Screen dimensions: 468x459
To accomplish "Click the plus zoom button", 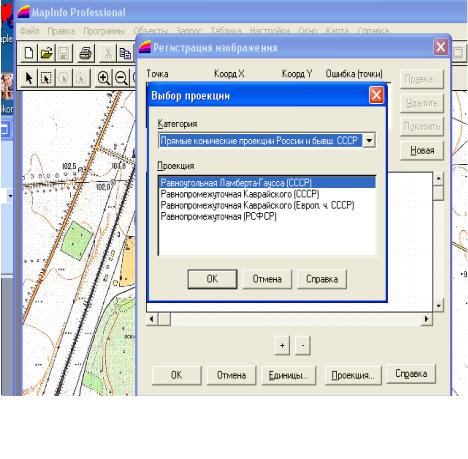I will tap(282, 345).
